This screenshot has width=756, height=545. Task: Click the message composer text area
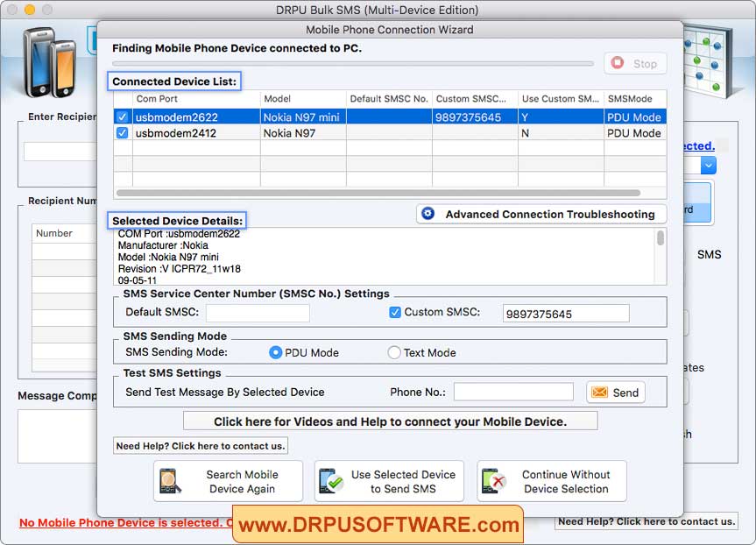pos(58,436)
